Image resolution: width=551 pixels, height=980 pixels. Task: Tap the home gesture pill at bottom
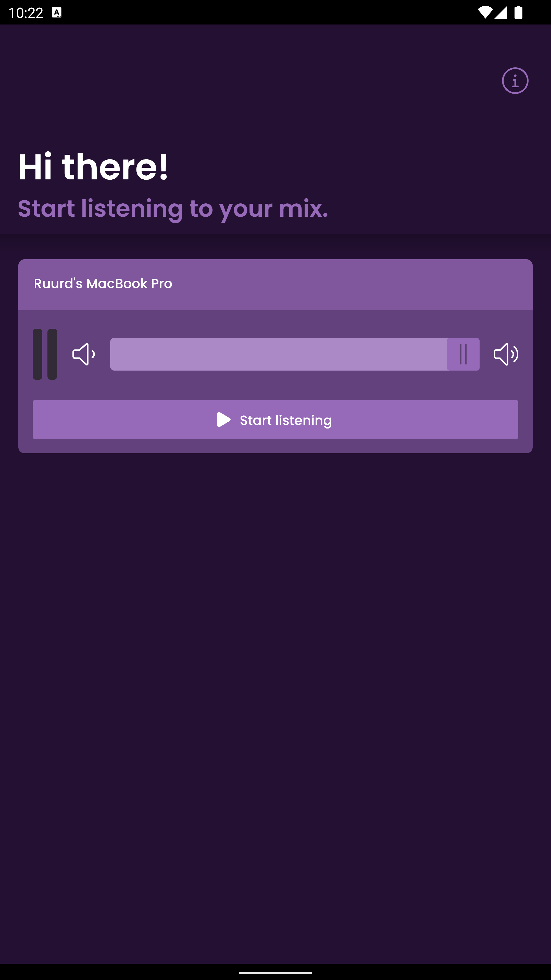[275, 972]
